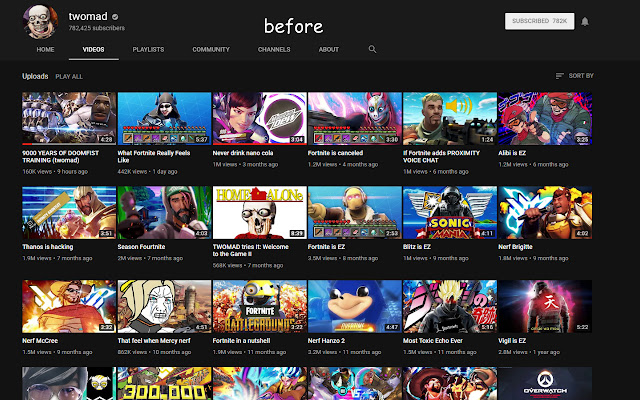
Task: Open the Nerf McCree thumbnail
Action: click(69, 307)
